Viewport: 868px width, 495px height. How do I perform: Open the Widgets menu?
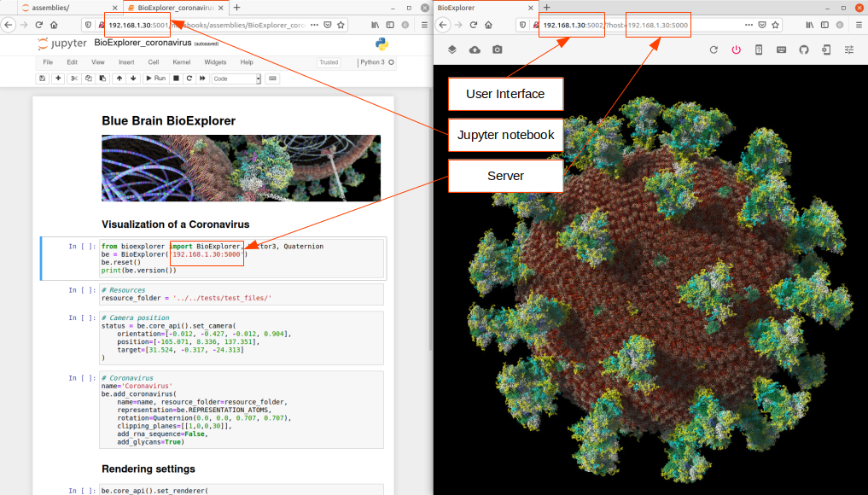point(215,62)
